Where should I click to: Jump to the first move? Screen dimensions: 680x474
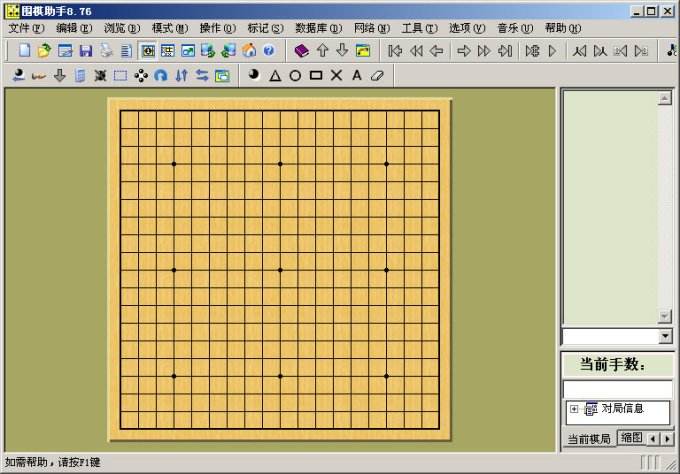[x=395, y=50]
